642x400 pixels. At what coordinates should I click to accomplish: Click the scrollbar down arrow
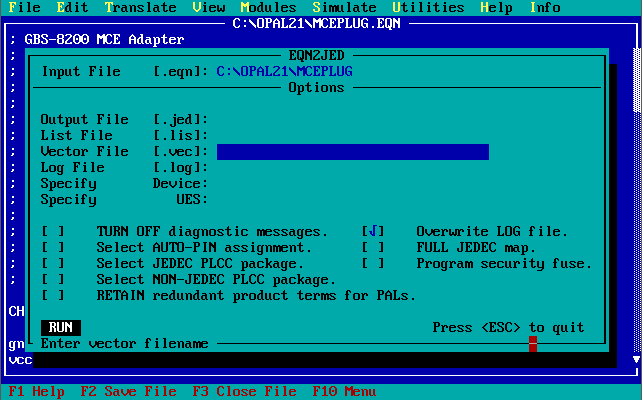pyautogui.click(x=637, y=359)
